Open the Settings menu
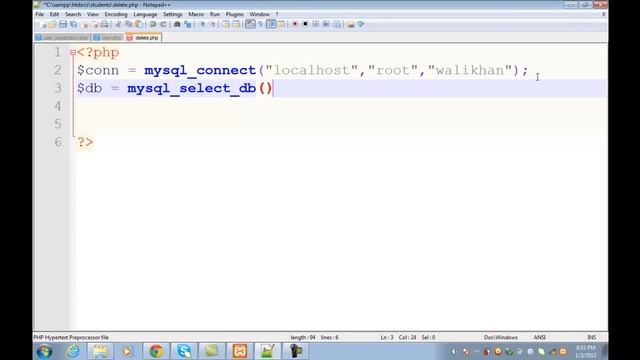This screenshot has height=360, width=640. click(x=173, y=14)
